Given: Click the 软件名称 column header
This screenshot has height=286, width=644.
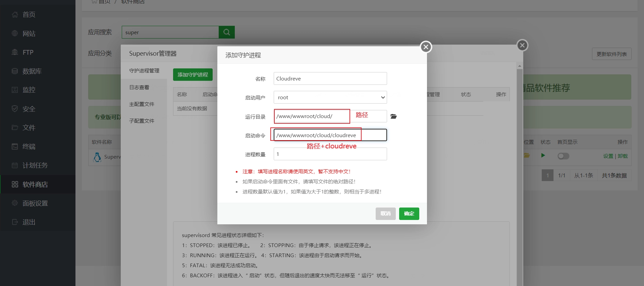Looking at the screenshot, I should coord(102,142).
